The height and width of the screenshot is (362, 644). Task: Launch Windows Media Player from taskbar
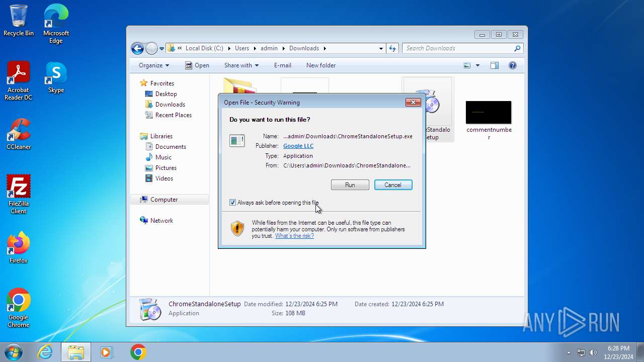pos(106,352)
